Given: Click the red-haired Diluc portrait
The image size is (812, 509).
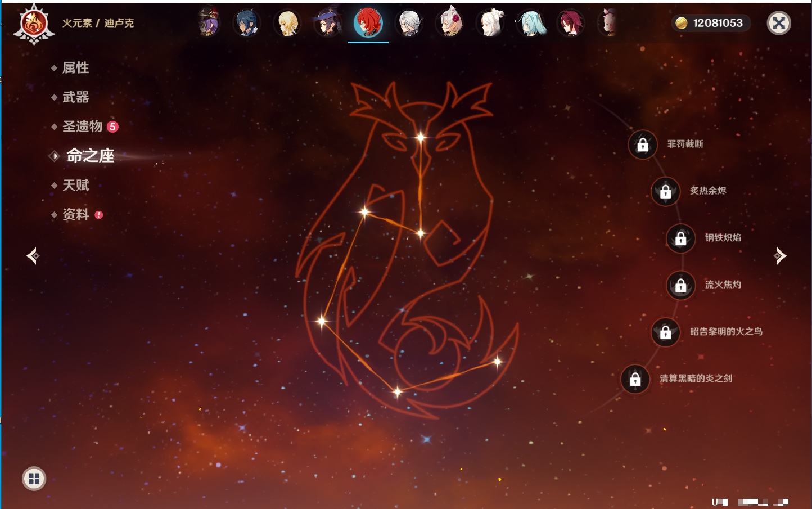Looking at the screenshot, I should pyautogui.click(x=368, y=23).
